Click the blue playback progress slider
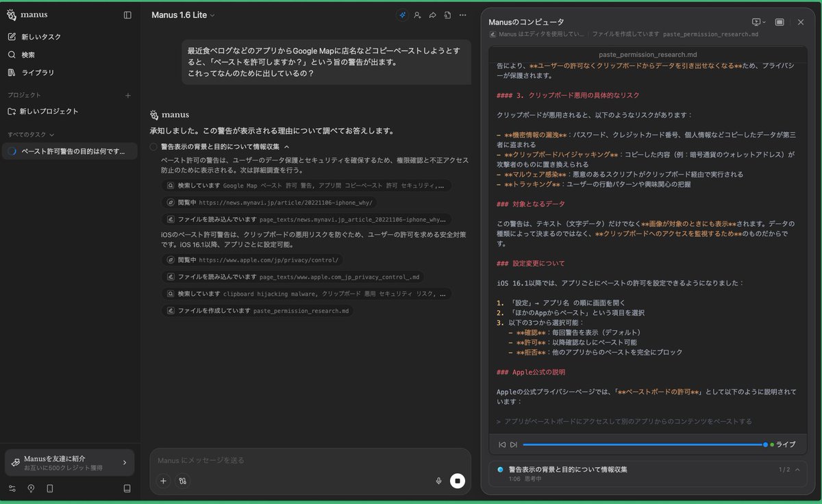The height and width of the screenshot is (504, 822). coord(644,444)
